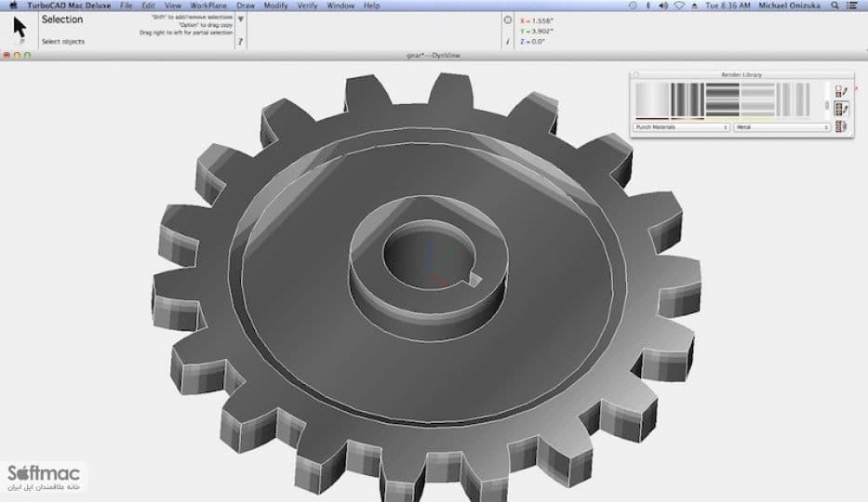Click the keyway notch on the bore
Screen dimensions: 868x502
pyautogui.click(x=474, y=278)
